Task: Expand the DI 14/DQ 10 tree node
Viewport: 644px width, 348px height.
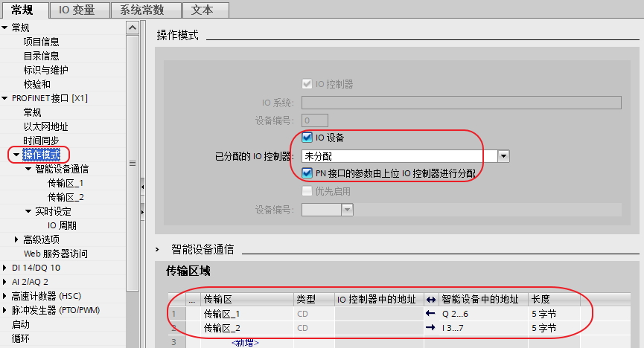Action: pos(4,268)
